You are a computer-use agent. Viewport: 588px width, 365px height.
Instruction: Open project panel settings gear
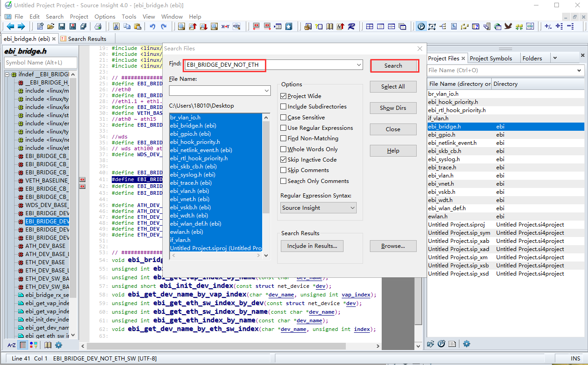point(466,344)
